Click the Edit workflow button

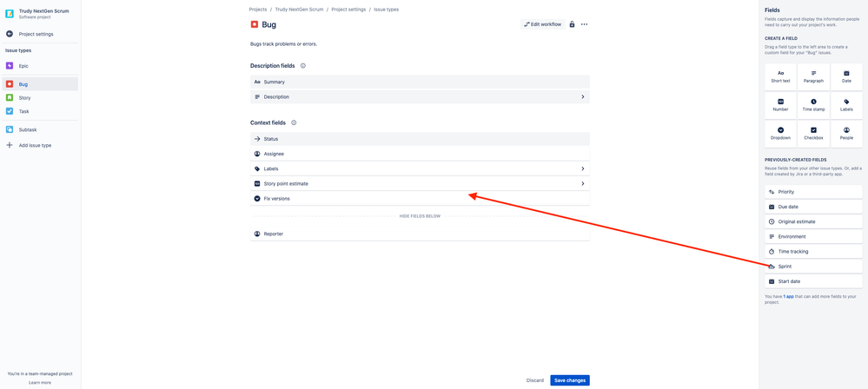[x=542, y=24]
